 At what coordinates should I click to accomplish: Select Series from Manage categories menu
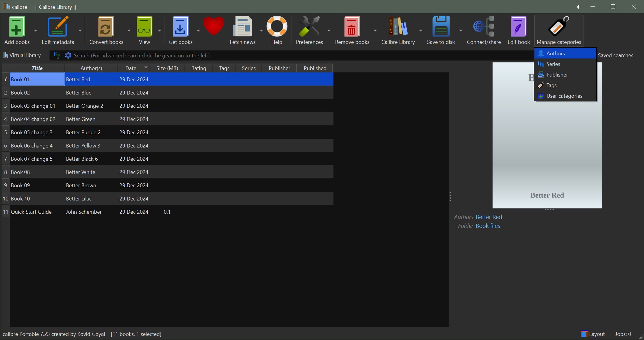pos(553,64)
